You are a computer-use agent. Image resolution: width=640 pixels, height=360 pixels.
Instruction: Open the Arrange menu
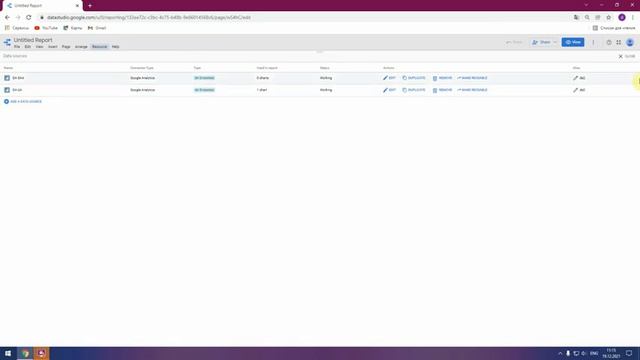[81, 47]
